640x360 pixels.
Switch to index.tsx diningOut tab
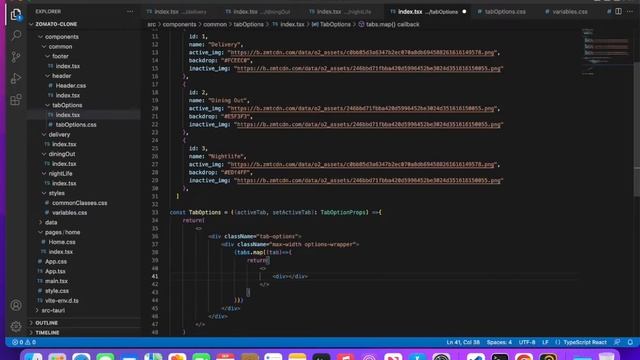(x=258, y=12)
